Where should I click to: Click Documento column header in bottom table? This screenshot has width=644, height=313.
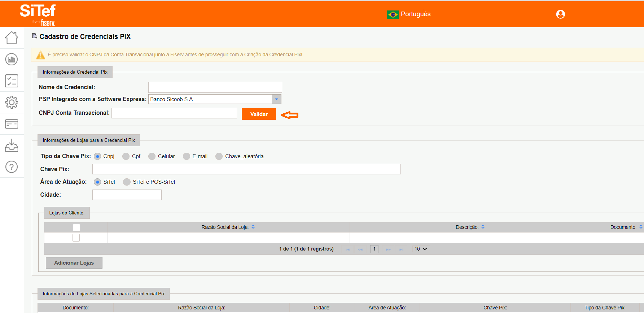click(x=76, y=308)
